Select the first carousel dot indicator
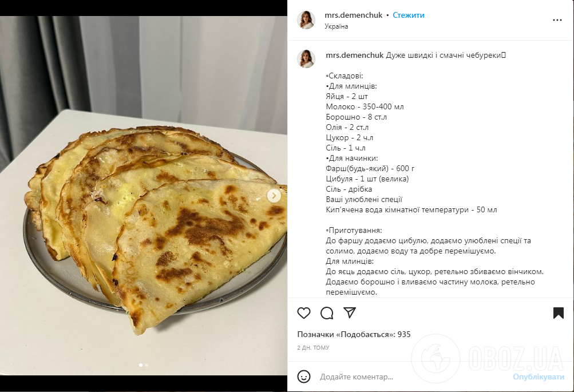 (x=141, y=365)
